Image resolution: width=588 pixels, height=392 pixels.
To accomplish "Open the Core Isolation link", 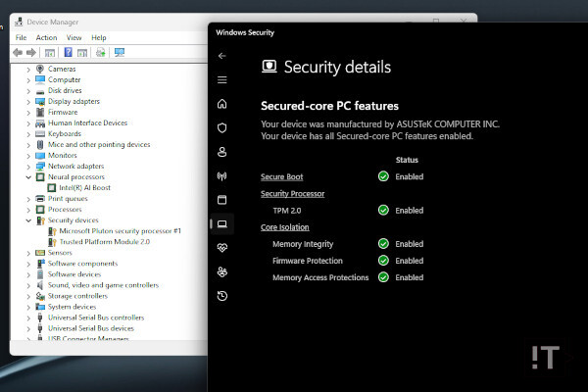I will pos(284,227).
